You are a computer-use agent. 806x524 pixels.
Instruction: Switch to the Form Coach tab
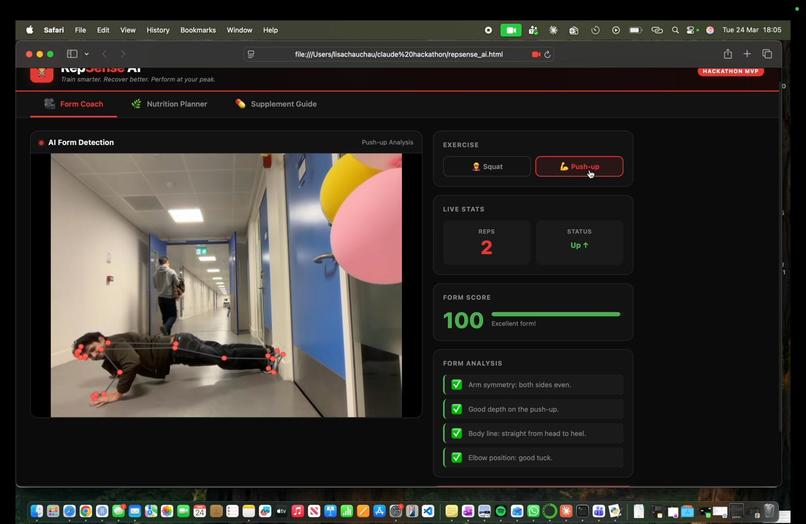pyautogui.click(x=74, y=104)
